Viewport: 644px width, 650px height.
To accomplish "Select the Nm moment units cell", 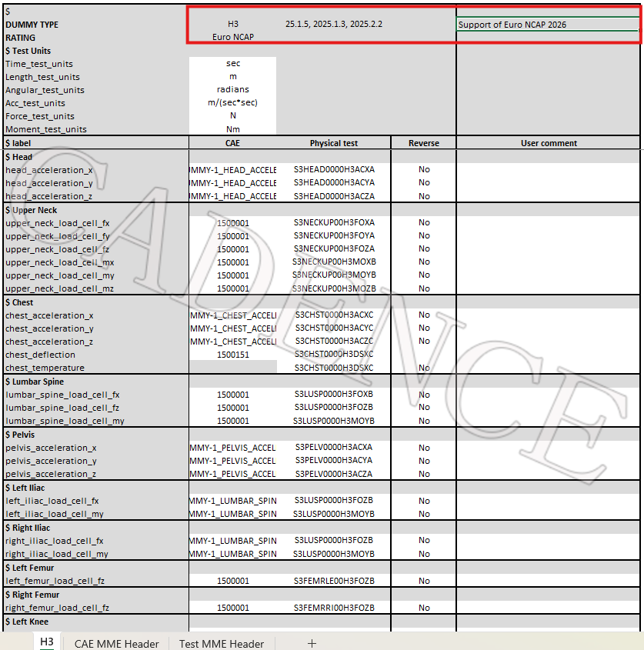I will (x=232, y=129).
